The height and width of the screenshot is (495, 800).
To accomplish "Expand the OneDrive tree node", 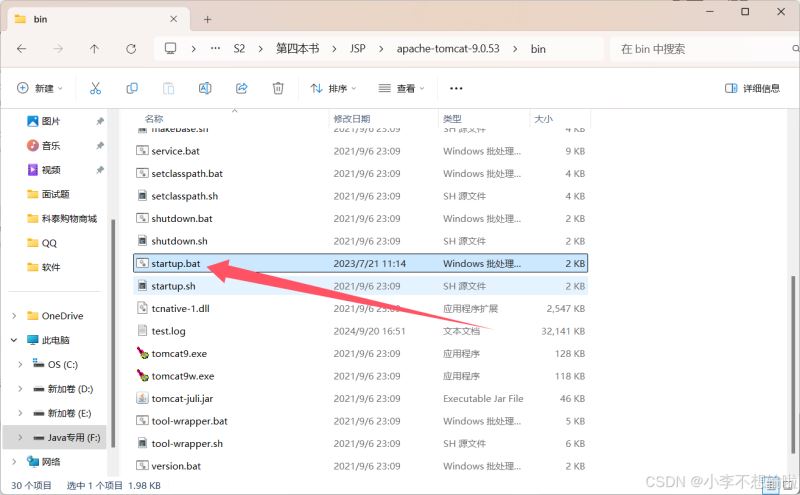I will (14, 316).
